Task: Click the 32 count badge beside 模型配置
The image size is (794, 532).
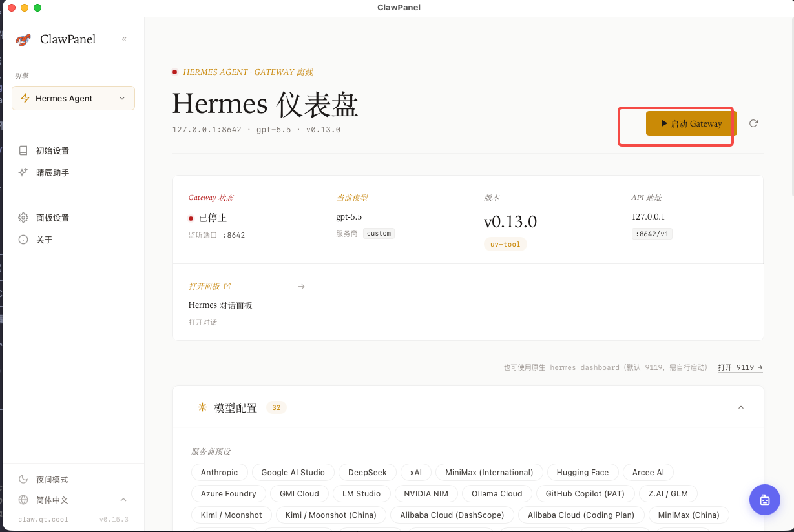Action: tap(276, 407)
